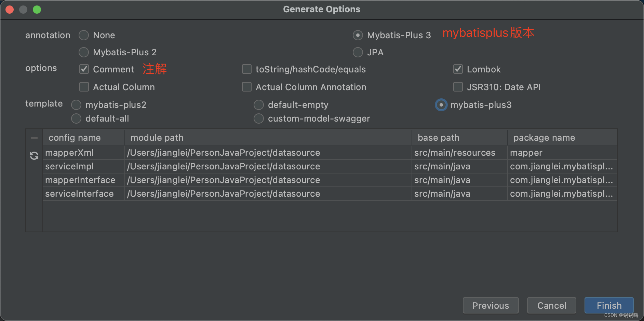Image resolution: width=644 pixels, height=321 pixels.
Task: Choose the default-empty template
Action: click(259, 105)
